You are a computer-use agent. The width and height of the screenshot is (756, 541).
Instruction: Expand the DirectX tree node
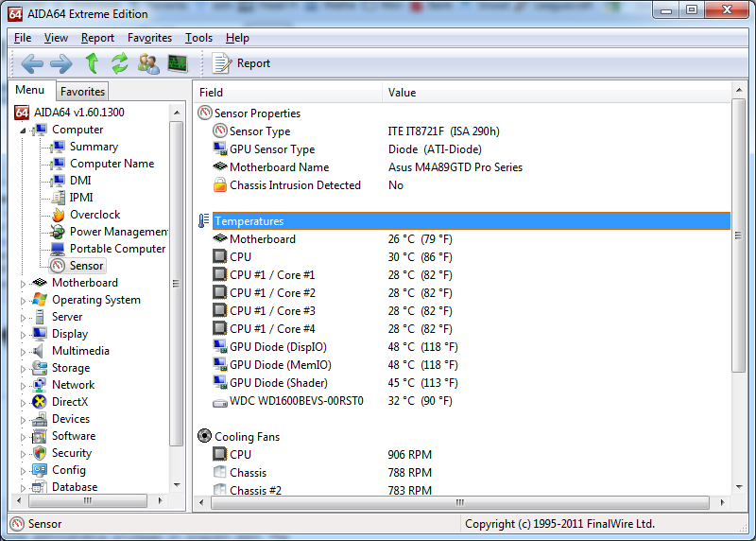[x=23, y=403]
